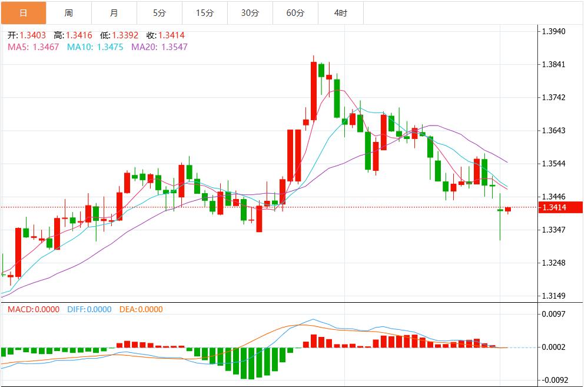Click the deepest green MACD histogram bar
588x387 pixels.
tap(251, 363)
